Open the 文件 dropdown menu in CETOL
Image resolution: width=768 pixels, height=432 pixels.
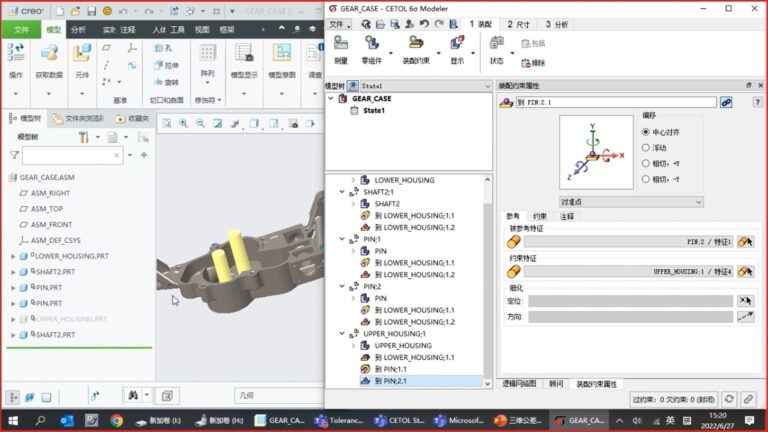(339, 24)
